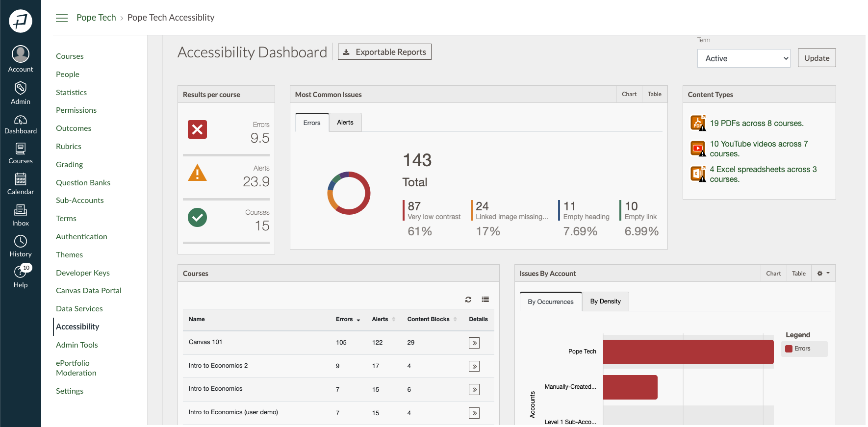Open Question Banks in the account menu
The height and width of the screenshot is (427, 868).
pyautogui.click(x=83, y=183)
